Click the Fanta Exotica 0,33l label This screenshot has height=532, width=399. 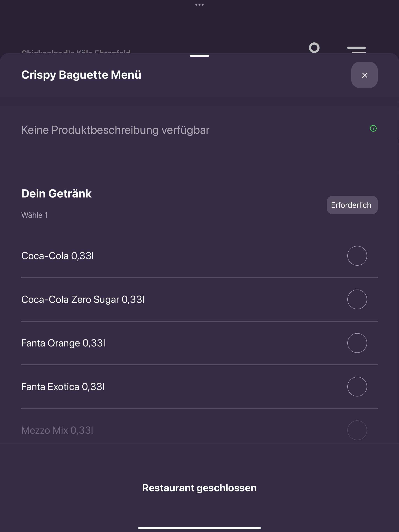pyautogui.click(x=63, y=387)
